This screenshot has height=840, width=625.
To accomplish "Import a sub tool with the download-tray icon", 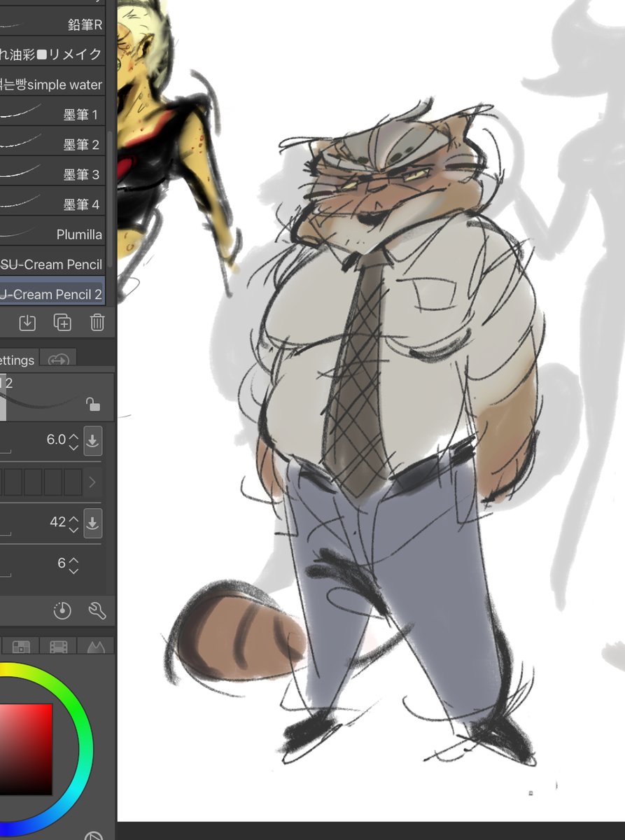I will (27, 322).
